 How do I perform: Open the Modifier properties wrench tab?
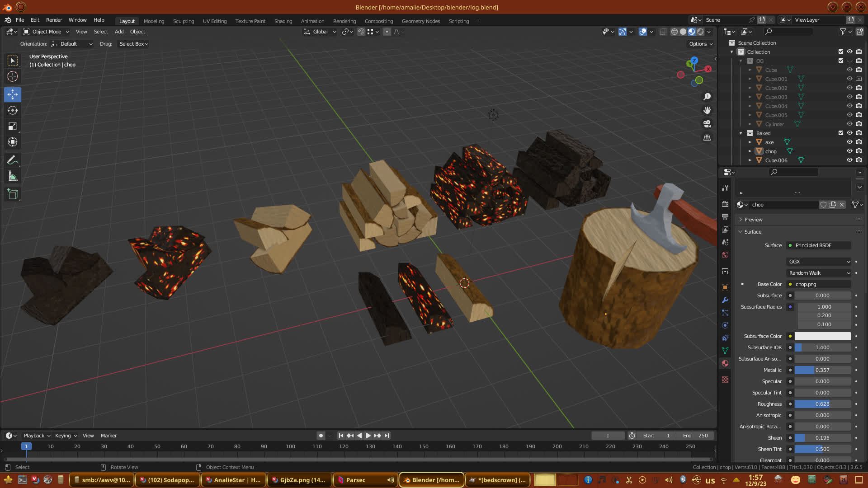pyautogui.click(x=725, y=300)
